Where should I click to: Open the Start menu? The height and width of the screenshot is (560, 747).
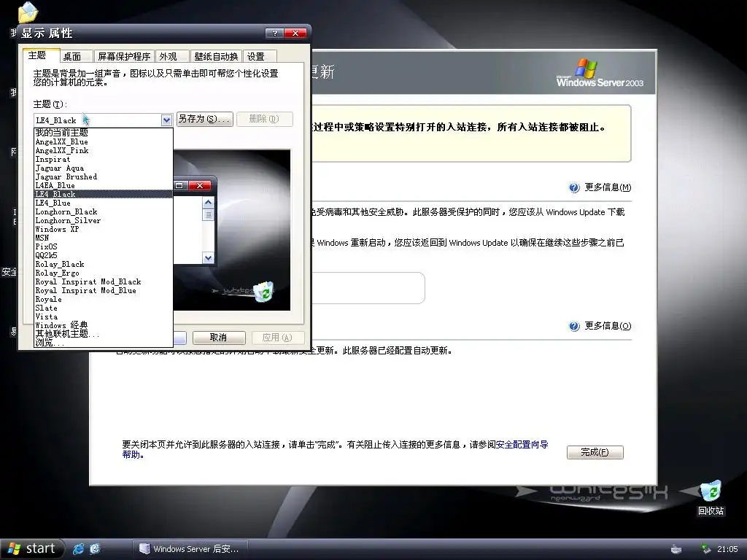pos(31,549)
